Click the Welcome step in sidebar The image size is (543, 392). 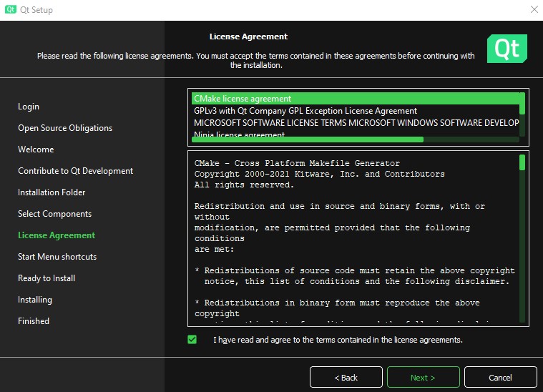36,150
